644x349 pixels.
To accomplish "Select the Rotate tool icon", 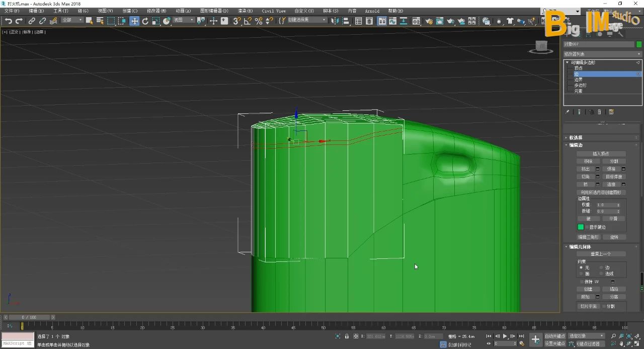I will point(145,21).
